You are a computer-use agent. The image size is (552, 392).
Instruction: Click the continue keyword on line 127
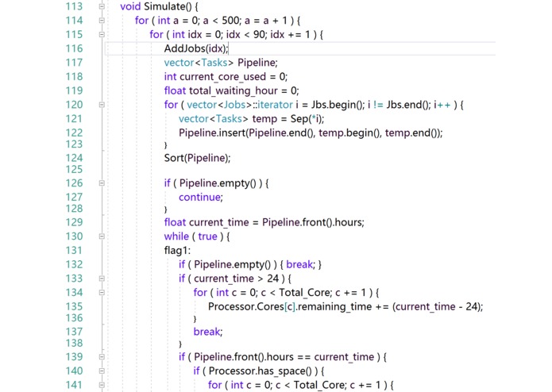point(199,198)
